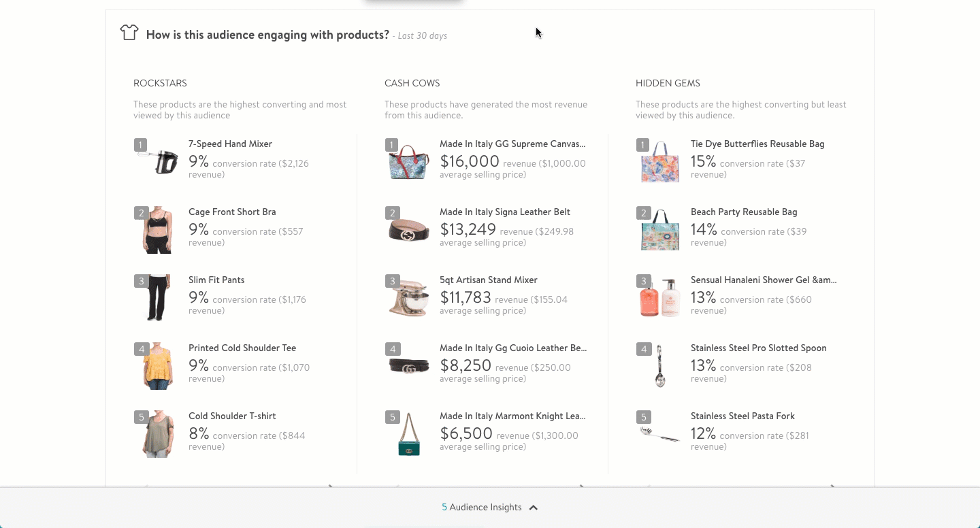Click the $16,000 revenue figure
Screen dimensions: 980x528
pyautogui.click(x=470, y=162)
